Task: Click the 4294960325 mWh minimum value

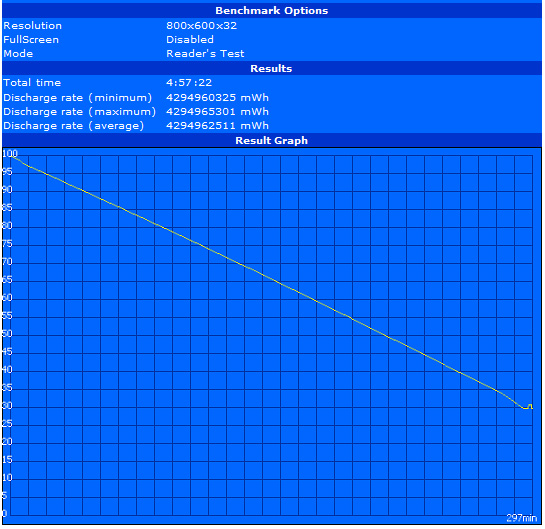Action: pyautogui.click(x=217, y=98)
